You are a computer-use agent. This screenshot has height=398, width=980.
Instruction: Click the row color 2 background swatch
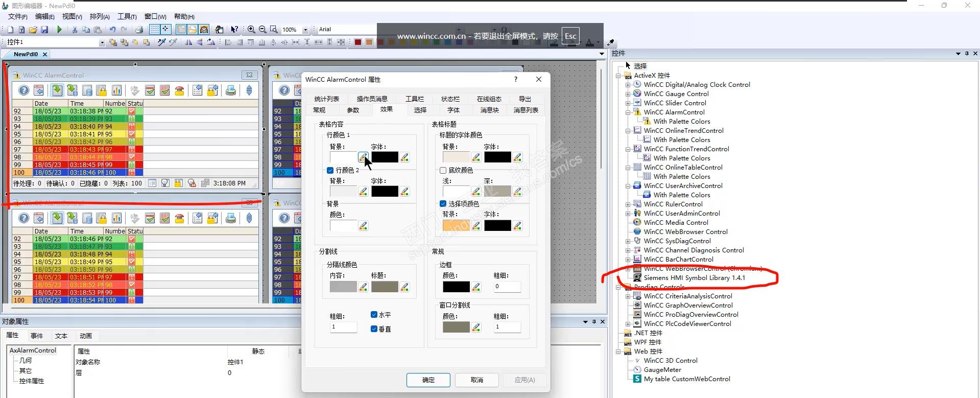click(343, 191)
